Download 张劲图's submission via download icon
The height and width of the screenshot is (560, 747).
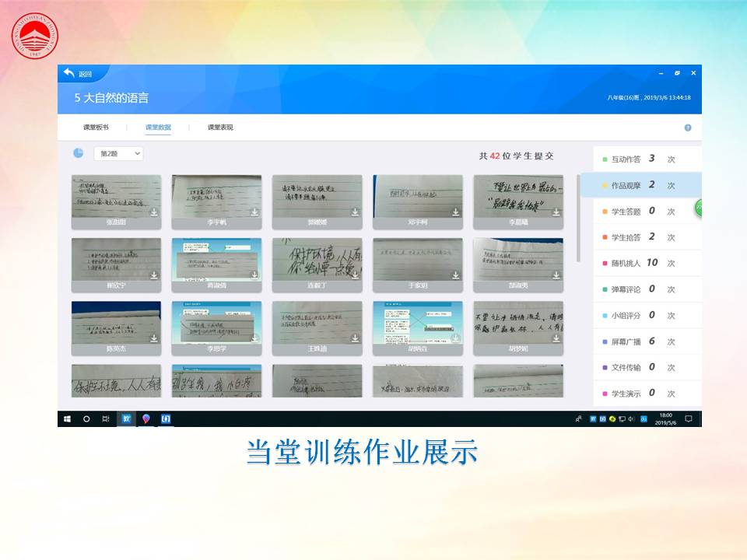154,212
